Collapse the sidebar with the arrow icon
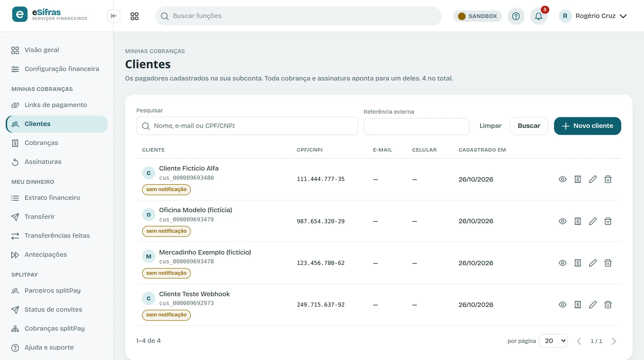The height and width of the screenshot is (360, 644). pos(114,16)
